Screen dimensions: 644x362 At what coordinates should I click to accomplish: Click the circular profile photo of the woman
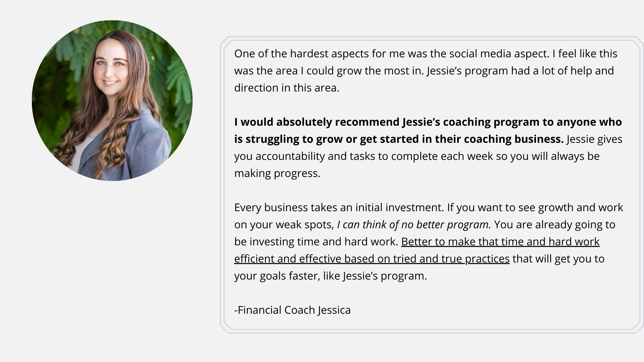[x=112, y=101]
